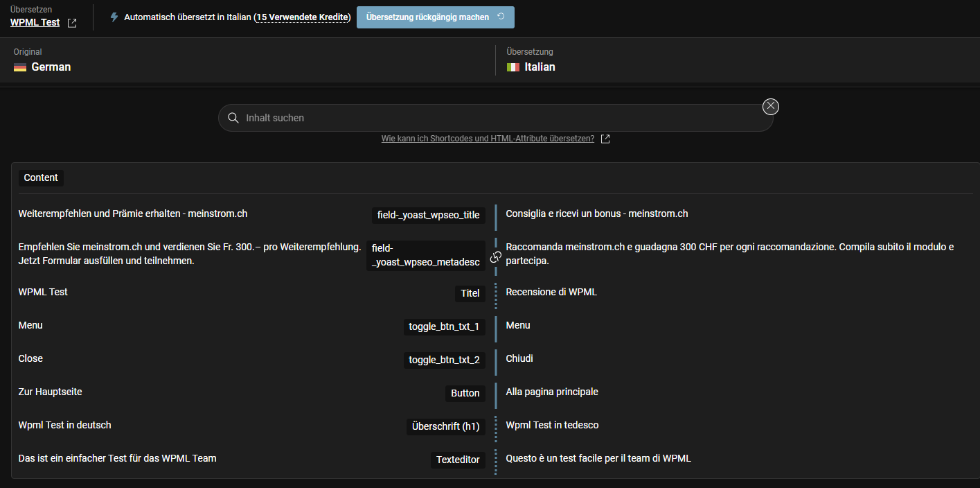980x488 pixels.
Task: Select original text 'Weiterempfehlen und Prämie erhalten'
Action: click(x=133, y=214)
